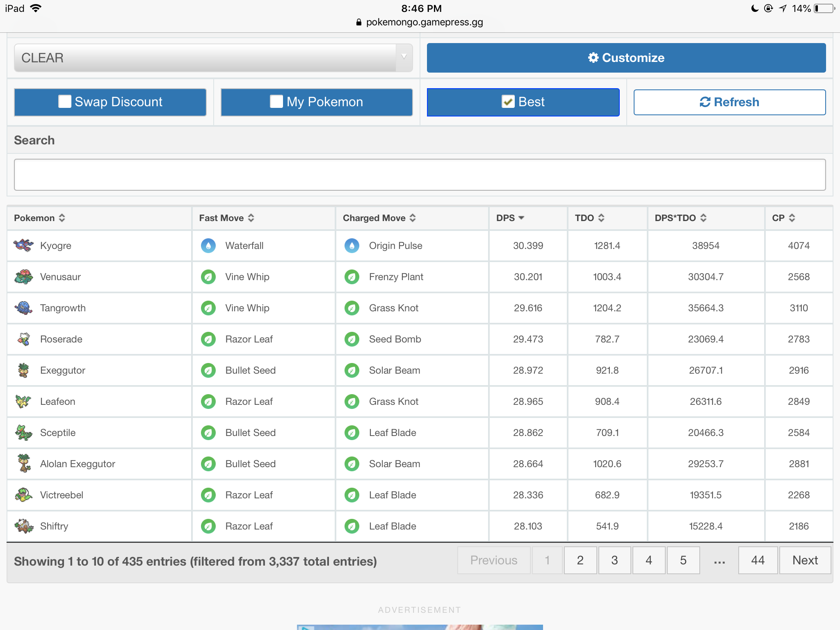Click the Kyogre name text
Screen dimensions: 840x630
pos(56,246)
